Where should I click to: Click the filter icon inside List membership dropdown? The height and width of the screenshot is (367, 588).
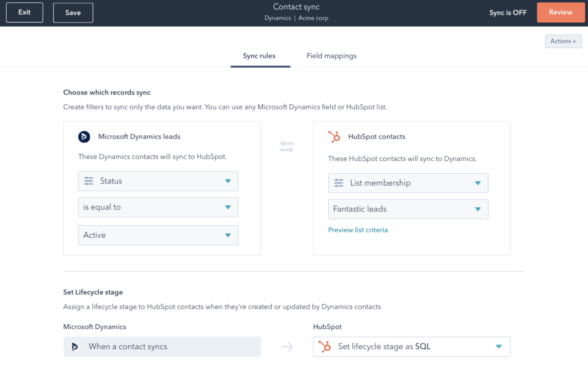338,183
